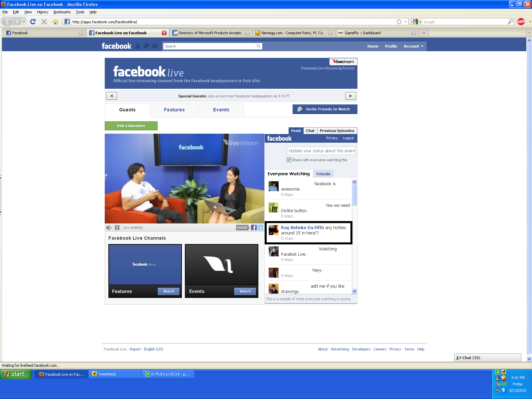Viewport: 532px width, 399px height.
Task: Click the SHARE button under the video
Action: 242,228
